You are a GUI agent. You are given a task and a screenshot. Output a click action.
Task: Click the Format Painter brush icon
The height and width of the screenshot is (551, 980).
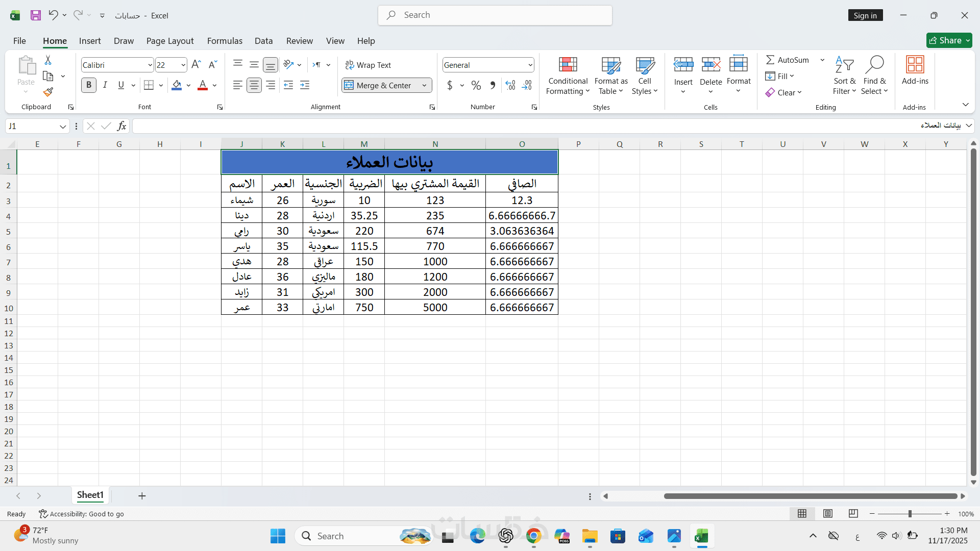48,92
